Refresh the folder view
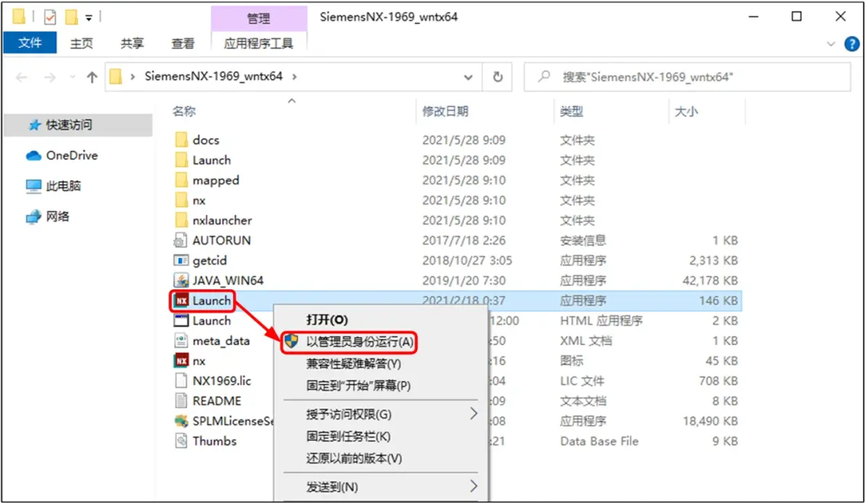This screenshot has width=865, height=504. point(498,77)
